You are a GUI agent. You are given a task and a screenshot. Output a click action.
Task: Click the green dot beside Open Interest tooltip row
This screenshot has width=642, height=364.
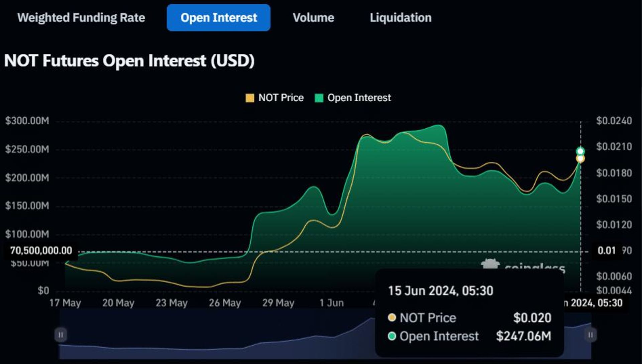pos(393,336)
